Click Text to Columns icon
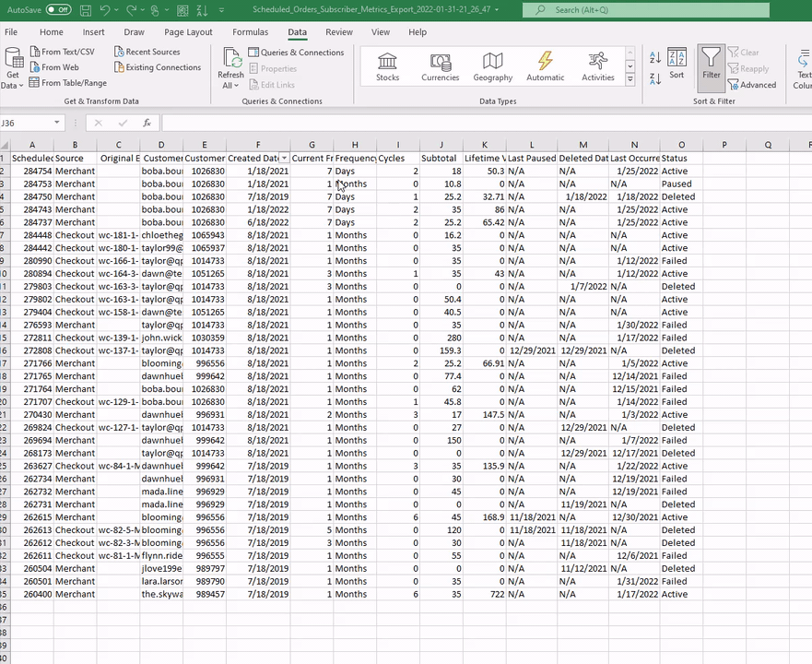Image resolution: width=812 pixels, height=664 pixels. (x=802, y=69)
